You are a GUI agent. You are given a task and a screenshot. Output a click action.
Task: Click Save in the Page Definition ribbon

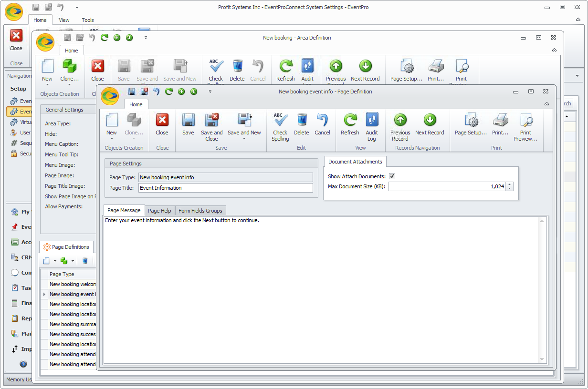click(188, 124)
